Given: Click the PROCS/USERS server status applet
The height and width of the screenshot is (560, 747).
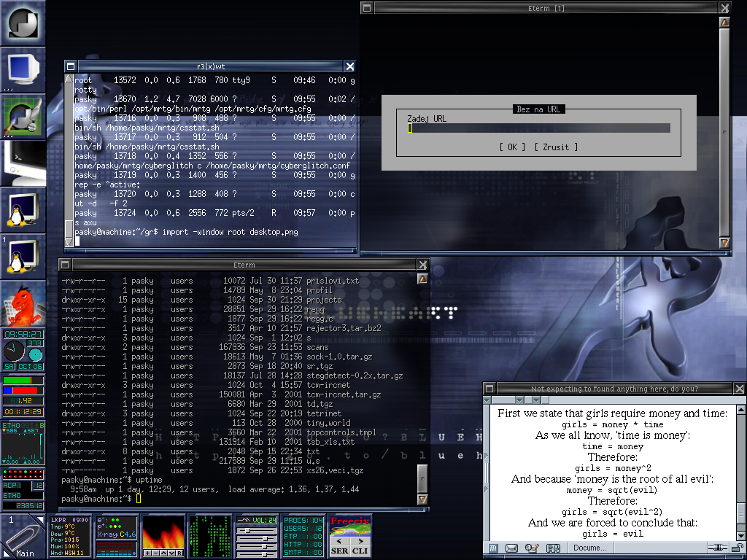Looking at the screenshot, I should pyautogui.click(x=303, y=536).
